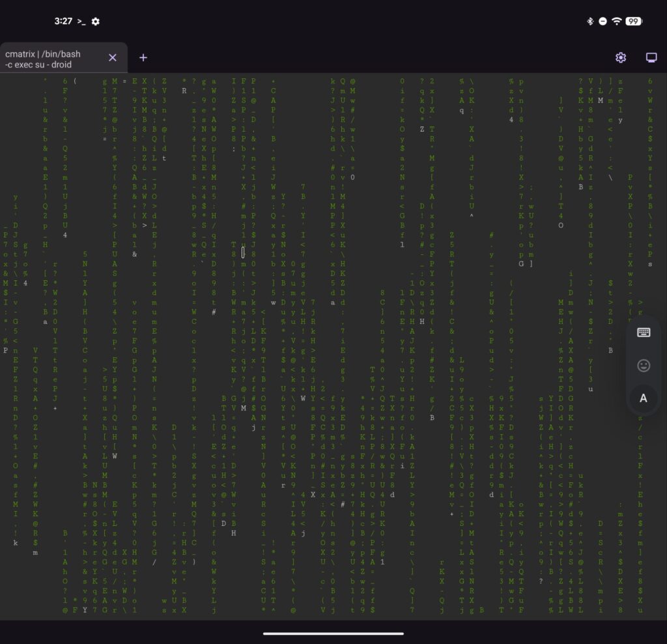
Task: Click the hollow block cursor in terminal
Action: coord(243,252)
